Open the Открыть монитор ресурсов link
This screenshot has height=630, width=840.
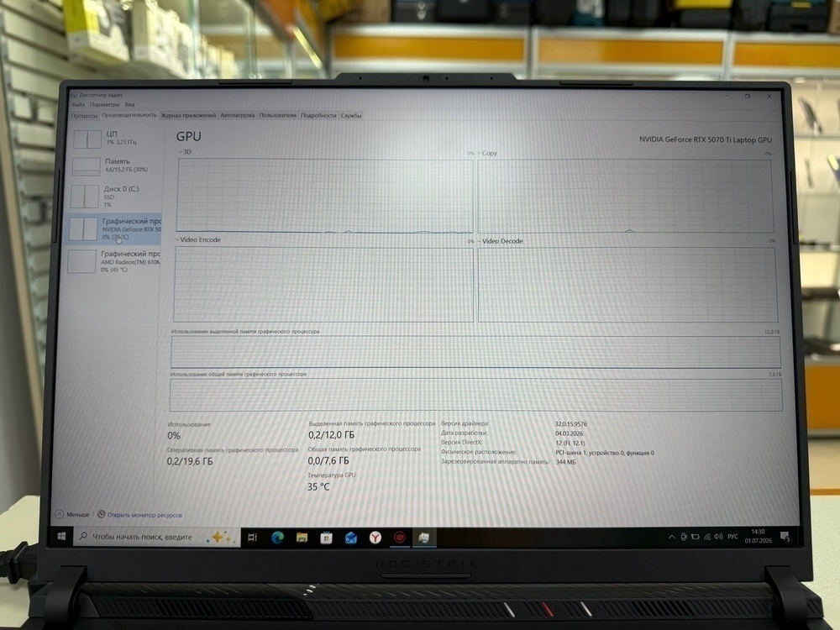[144, 515]
